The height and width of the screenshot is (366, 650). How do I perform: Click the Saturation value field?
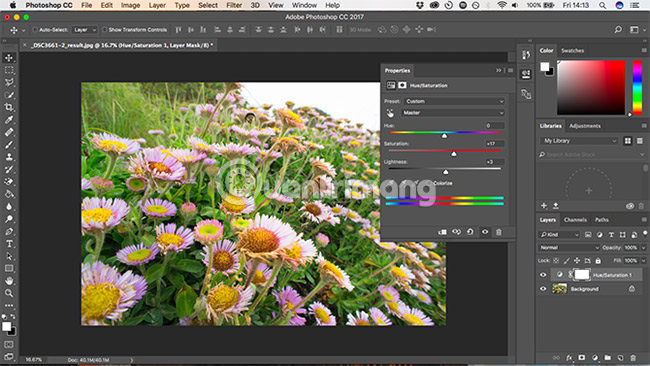click(495, 144)
